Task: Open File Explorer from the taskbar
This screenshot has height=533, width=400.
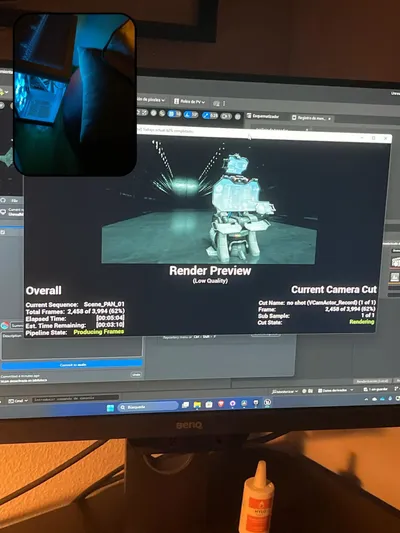Action: pyautogui.click(x=197, y=405)
